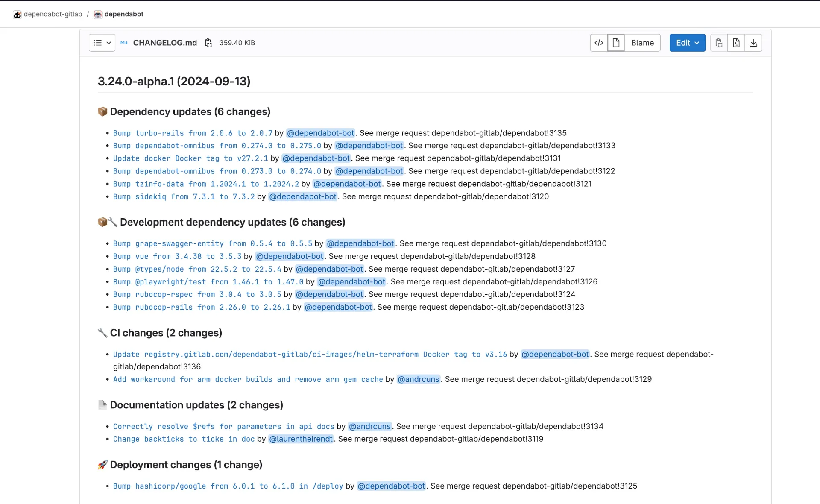This screenshot has height=504, width=820.
Task: Open Change backticks to ticks in doc link
Action: (x=184, y=440)
